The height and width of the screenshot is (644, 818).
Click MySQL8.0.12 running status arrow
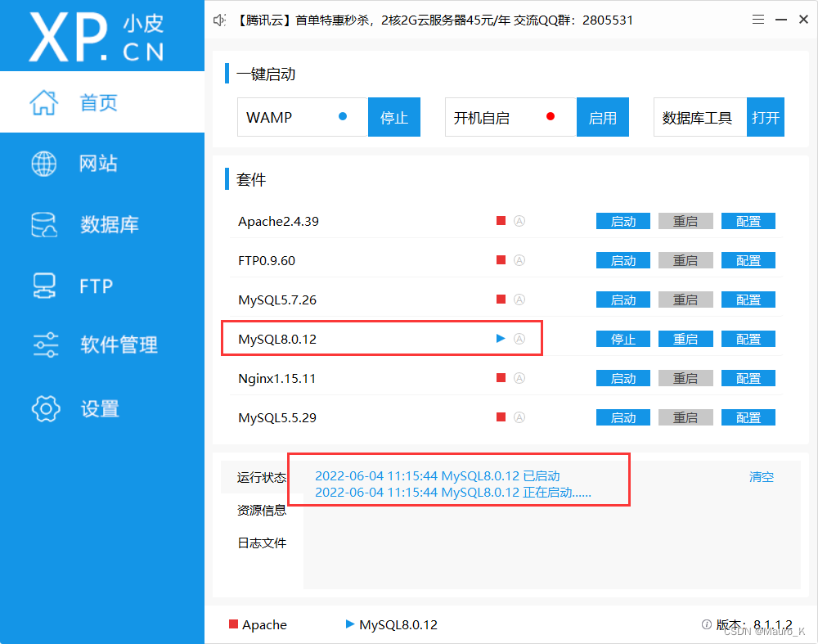click(499, 338)
